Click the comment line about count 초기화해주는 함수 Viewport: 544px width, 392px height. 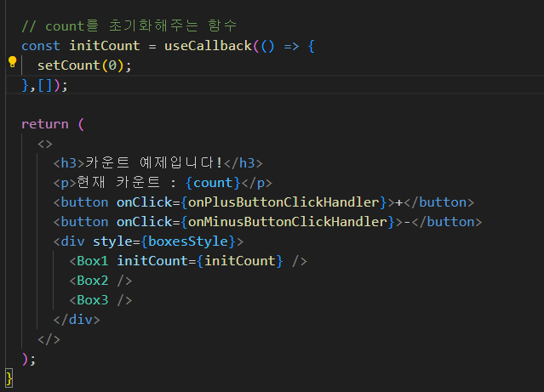pyautogui.click(x=129, y=26)
